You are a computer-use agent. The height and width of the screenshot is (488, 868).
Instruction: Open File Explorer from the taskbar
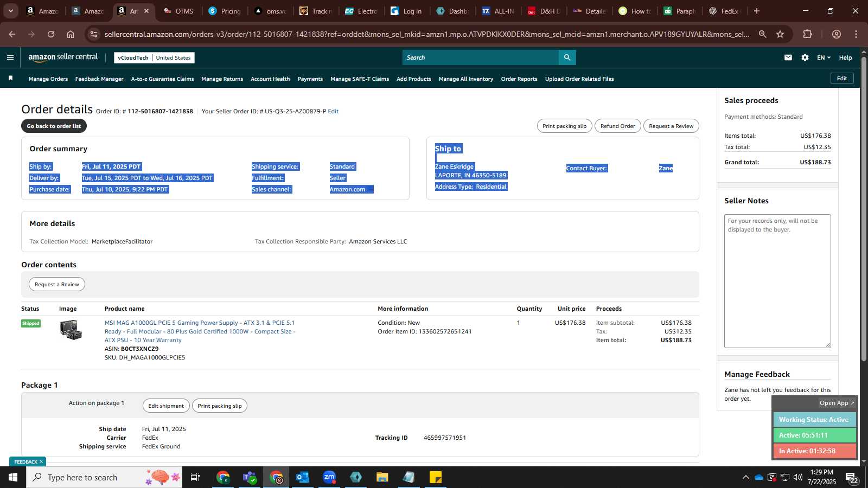click(382, 477)
